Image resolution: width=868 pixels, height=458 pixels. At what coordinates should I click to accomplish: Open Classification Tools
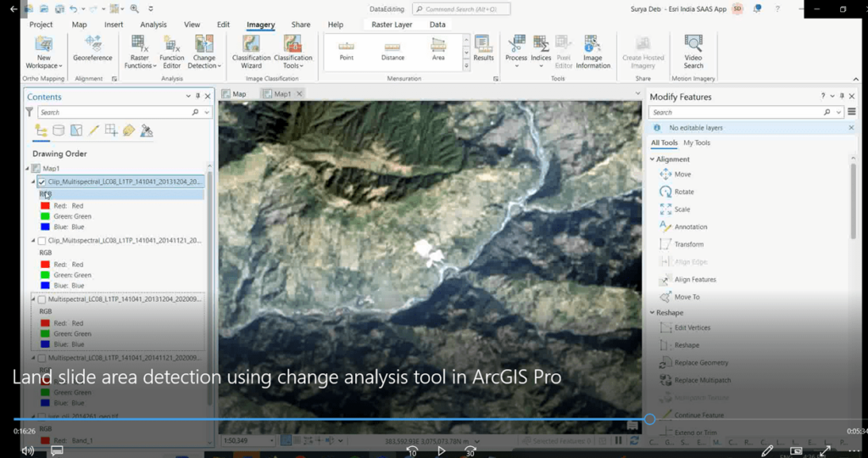click(x=292, y=52)
